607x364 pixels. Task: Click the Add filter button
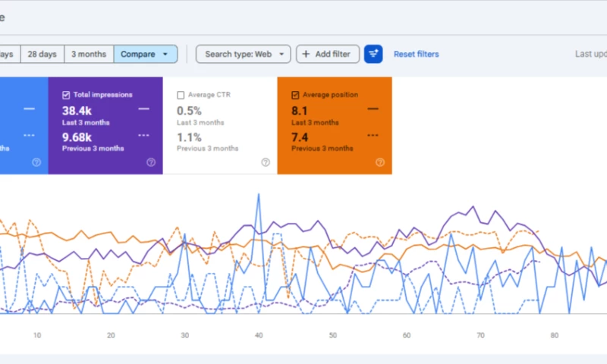pyautogui.click(x=328, y=54)
